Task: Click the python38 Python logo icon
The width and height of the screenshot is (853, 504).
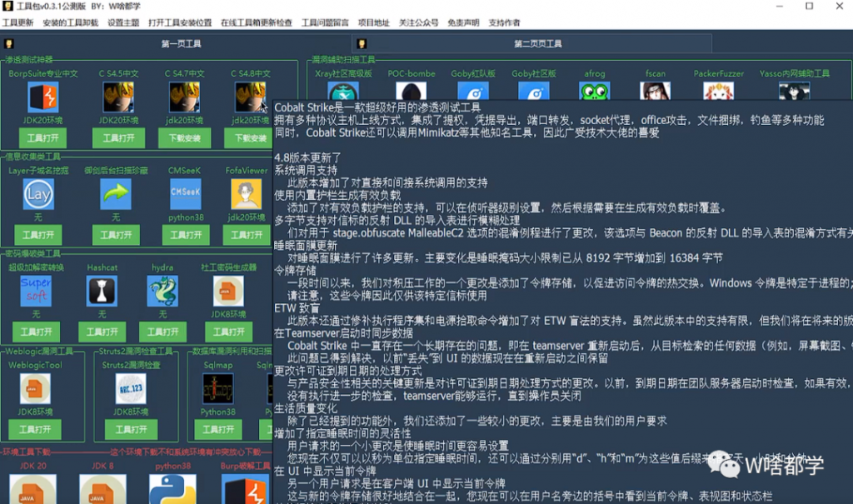Action: click(172, 489)
